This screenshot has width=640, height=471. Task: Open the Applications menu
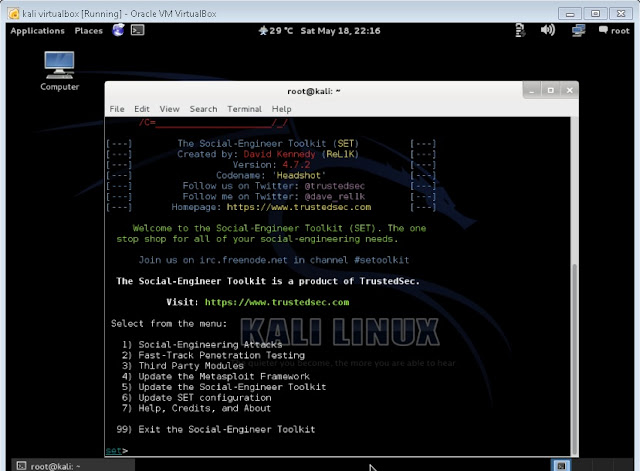click(x=37, y=31)
